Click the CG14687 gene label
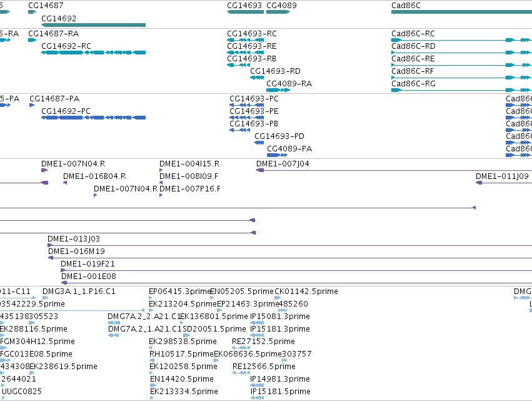The width and height of the screenshot is (532, 401). pos(46,6)
